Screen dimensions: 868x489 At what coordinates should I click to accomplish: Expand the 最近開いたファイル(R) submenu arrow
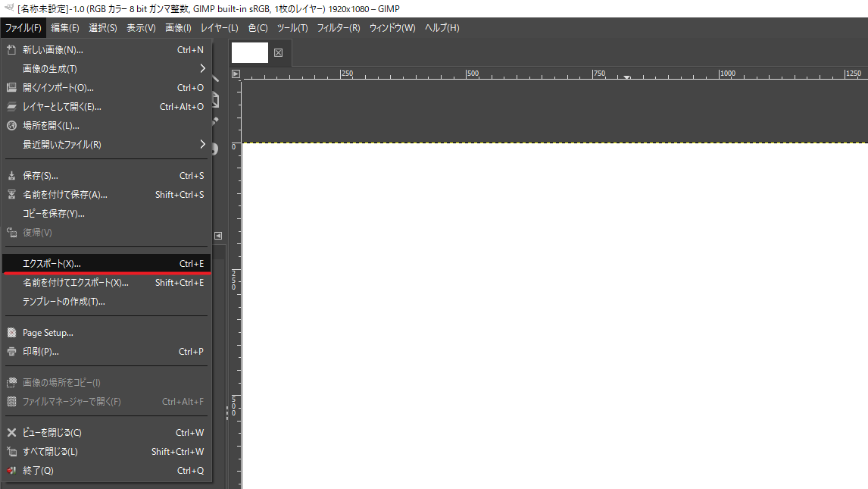202,145
